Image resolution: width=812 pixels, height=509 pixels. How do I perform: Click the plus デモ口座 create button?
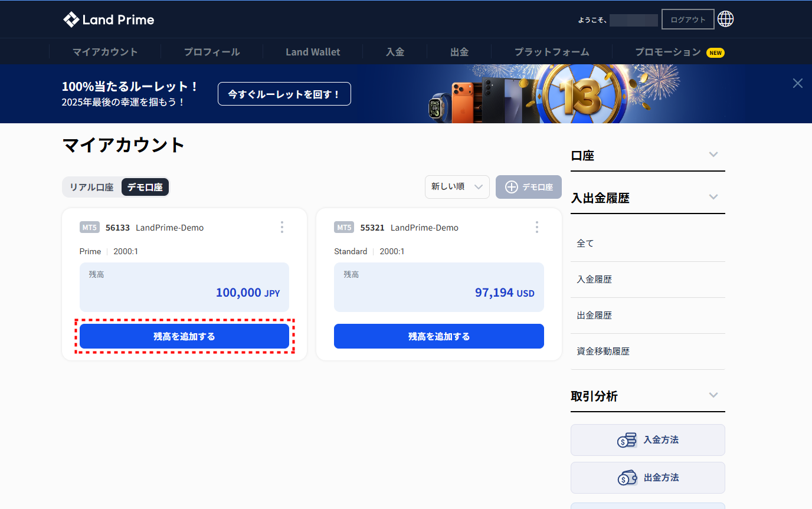click(529, 187)
